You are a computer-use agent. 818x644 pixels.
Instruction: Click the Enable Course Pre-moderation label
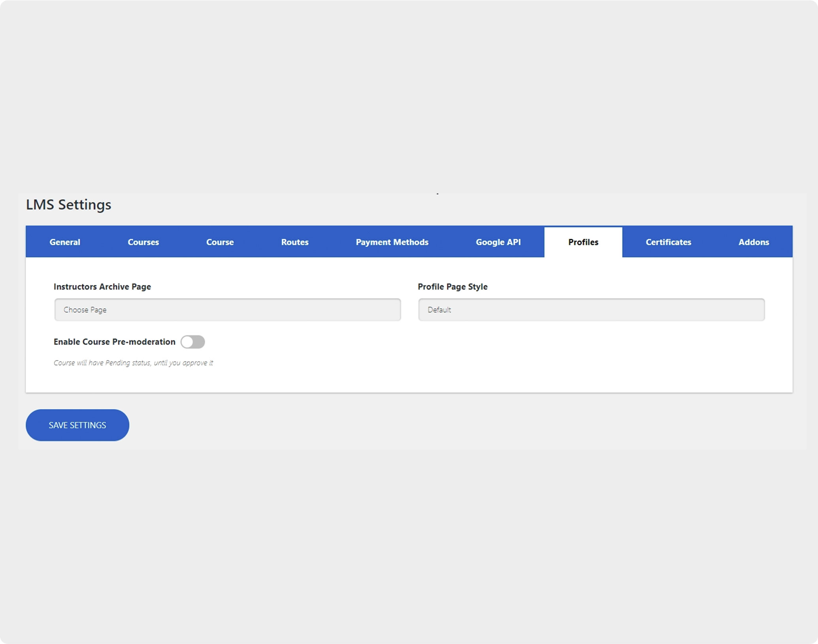pyautogui.click(x=114, y=342)
